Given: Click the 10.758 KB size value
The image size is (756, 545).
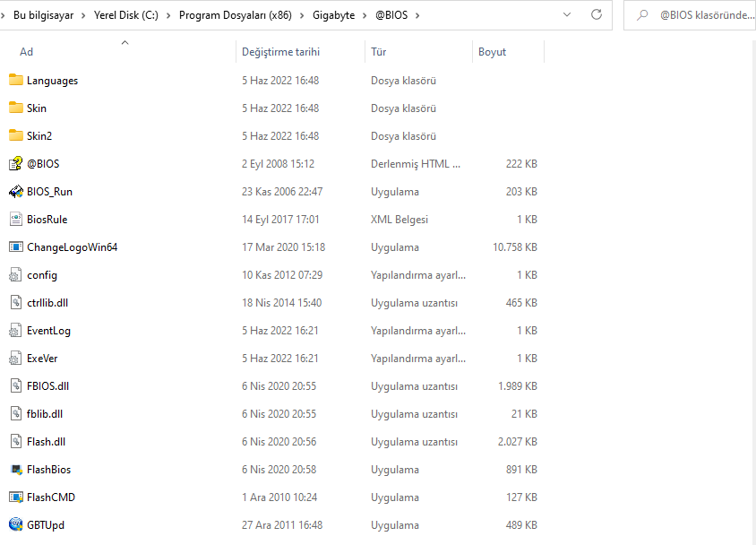Looking at the screenshot, I should point(514,247).
